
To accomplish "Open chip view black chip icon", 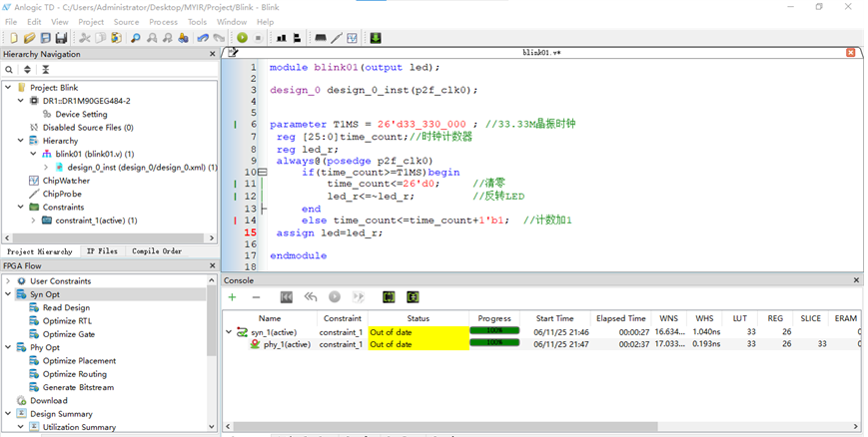I will [320, 38].
